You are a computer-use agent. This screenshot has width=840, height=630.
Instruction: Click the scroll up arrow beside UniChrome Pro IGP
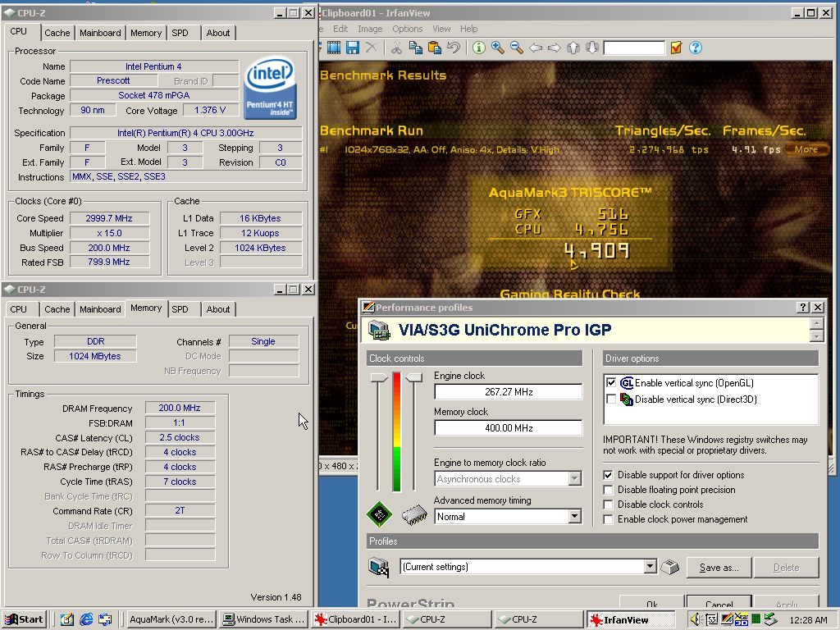tap(816, 323)
